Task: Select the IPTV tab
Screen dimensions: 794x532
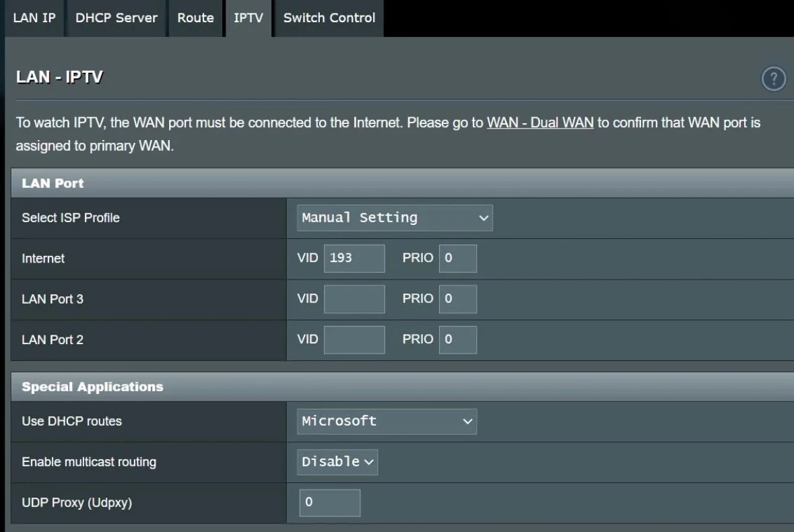Action: pyautogui.click(x=248, y=18)
